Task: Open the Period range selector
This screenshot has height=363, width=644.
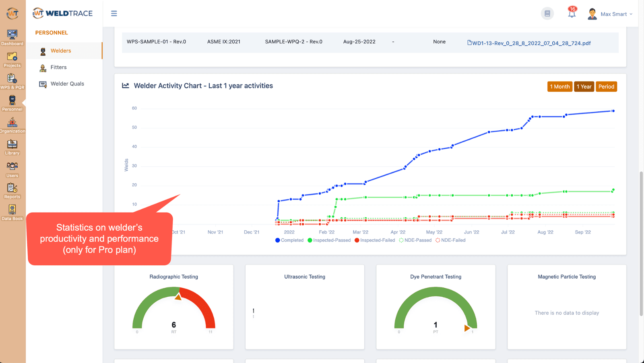Action: [x=606, y=87]
